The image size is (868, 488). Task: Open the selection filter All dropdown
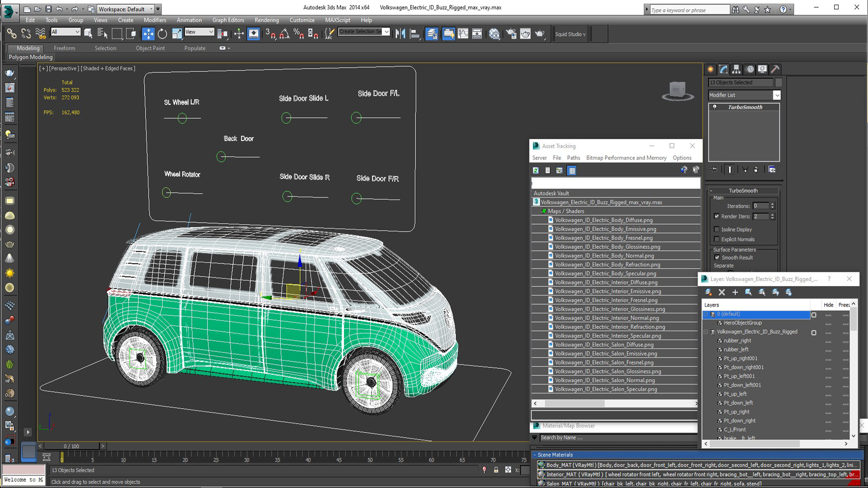click(x=77, y=32)
